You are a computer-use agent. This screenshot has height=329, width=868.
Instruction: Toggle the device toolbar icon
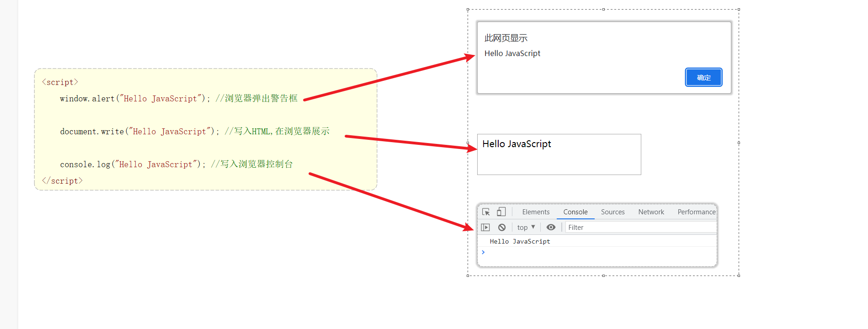click(501, 212)
